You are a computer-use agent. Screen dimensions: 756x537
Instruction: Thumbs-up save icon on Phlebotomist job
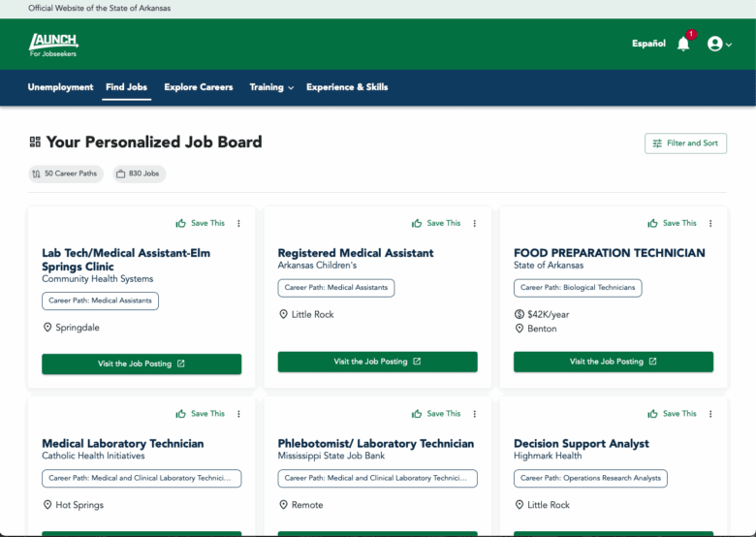(417, 414)
